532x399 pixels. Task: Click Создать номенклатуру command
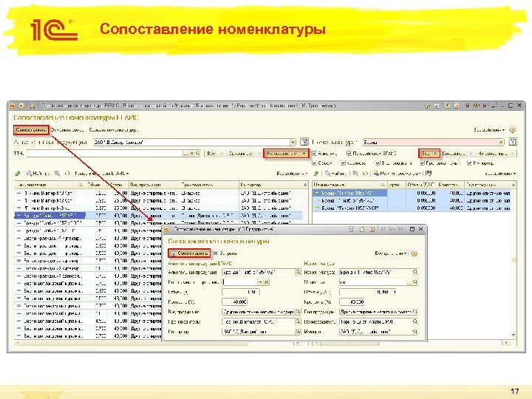114,130
